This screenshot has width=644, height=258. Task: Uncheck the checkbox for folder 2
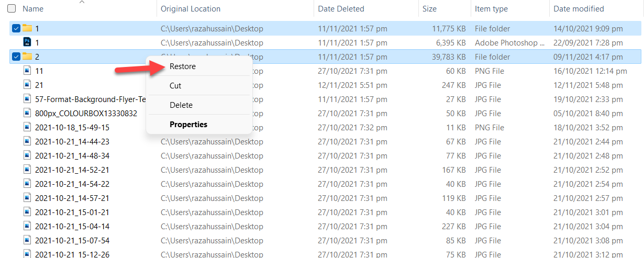(16, 57)
